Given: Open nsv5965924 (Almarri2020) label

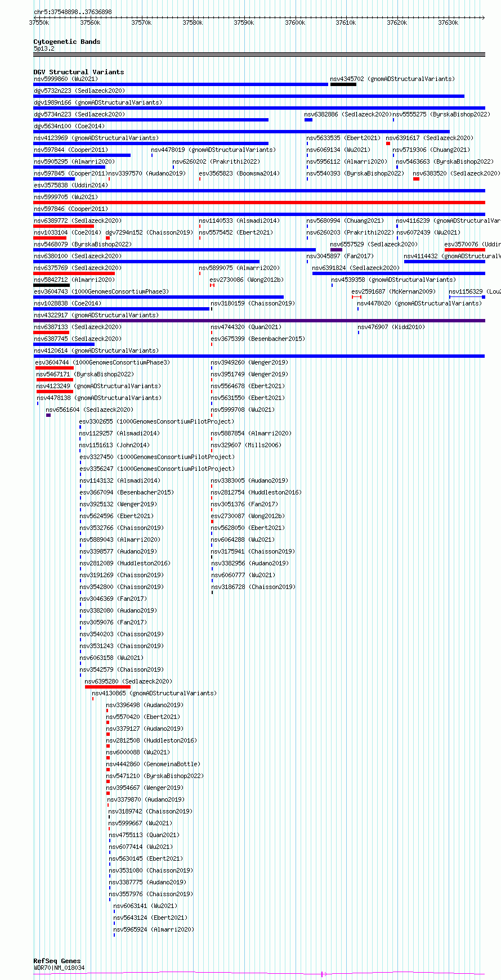Looking at the screenshot, I should [x=154, y=930].
